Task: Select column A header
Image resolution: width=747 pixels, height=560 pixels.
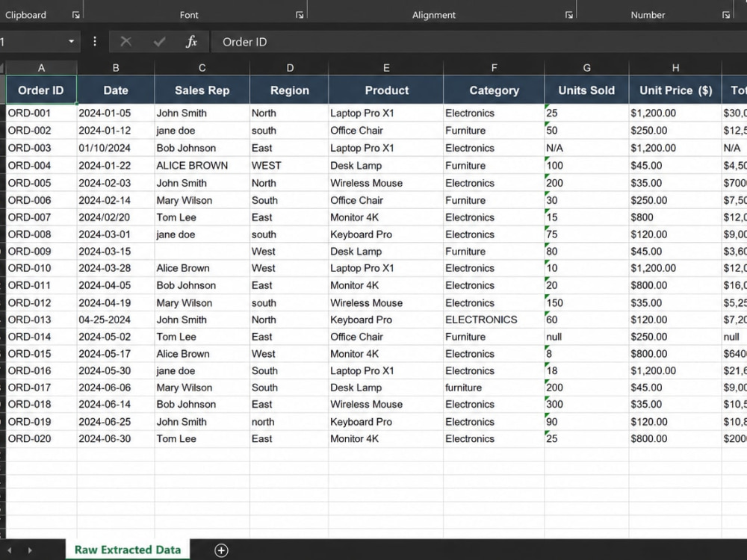Action: click(x=41, y=68)
